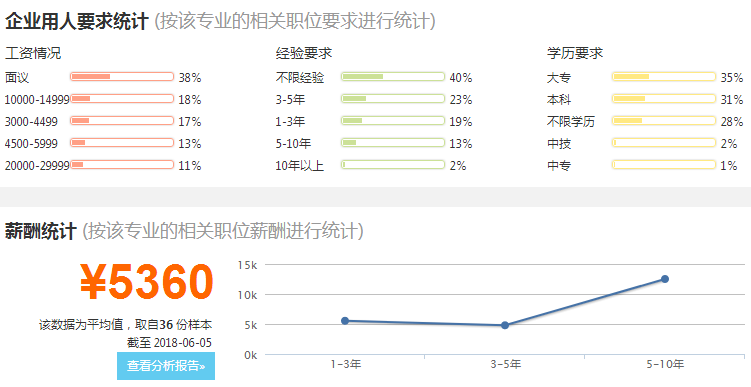Click the 10年以上 label
The width and height of the screenshot is (751, 387).
point(300,166)
